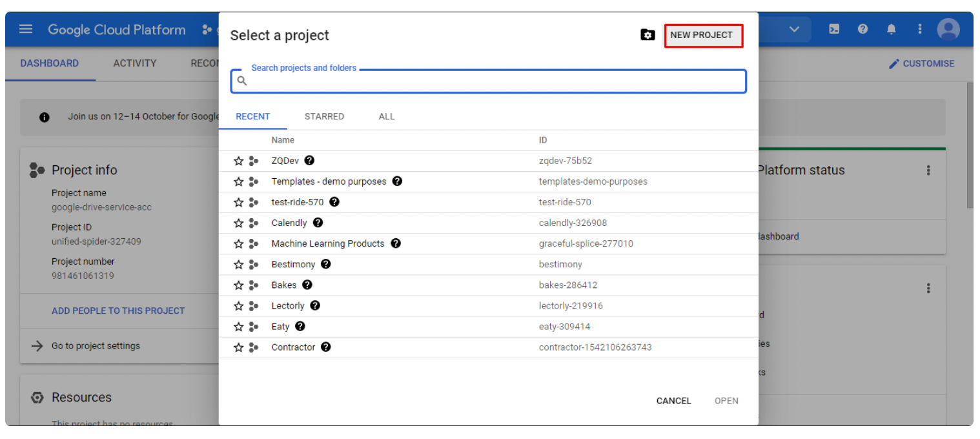
Task: Click help icon beside Eaty
Action: tap(300, 326)
